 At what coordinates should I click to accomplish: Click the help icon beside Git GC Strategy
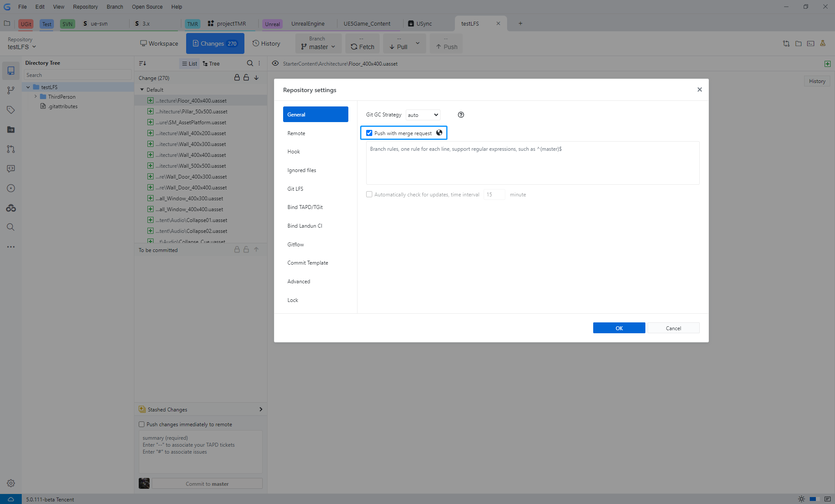(461, 115)
